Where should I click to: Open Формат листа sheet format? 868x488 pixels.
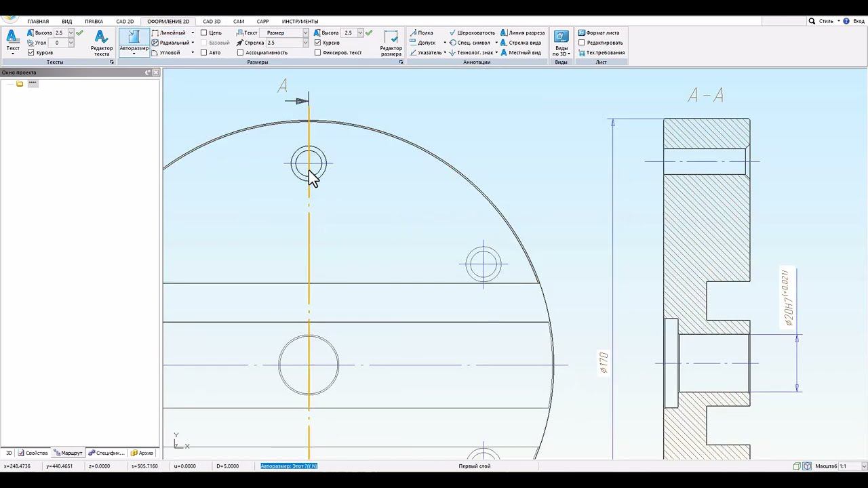coord(598,33)
